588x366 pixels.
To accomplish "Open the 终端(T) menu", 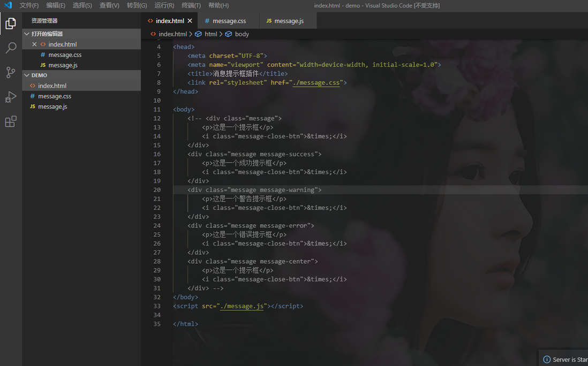I will (x=191, y=6).
